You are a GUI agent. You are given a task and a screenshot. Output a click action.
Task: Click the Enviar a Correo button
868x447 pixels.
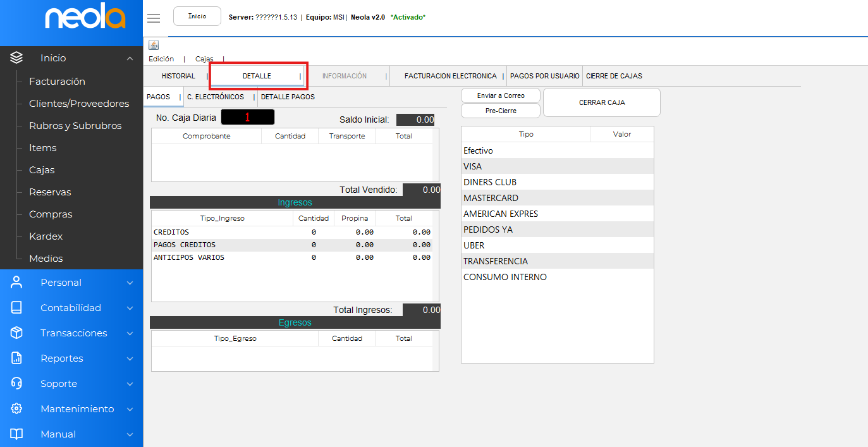pyautogui.click(x=501, y=95)
